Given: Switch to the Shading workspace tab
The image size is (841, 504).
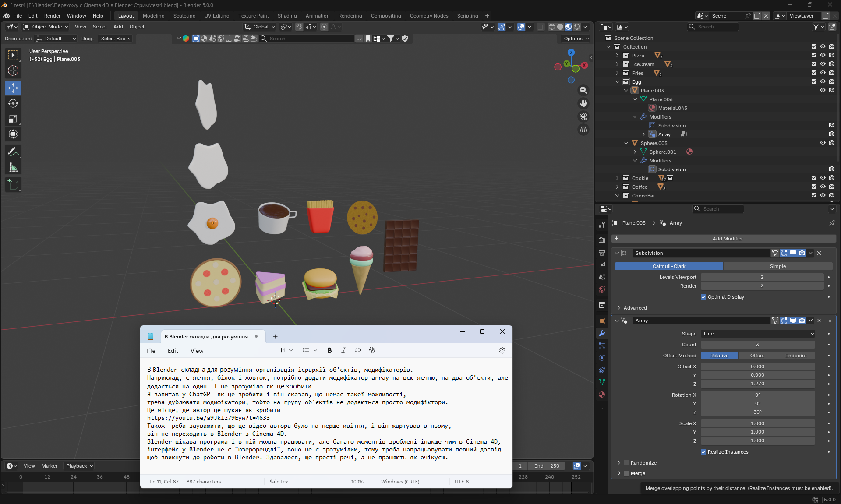Looking at the screenshot, I should (287, 16).
